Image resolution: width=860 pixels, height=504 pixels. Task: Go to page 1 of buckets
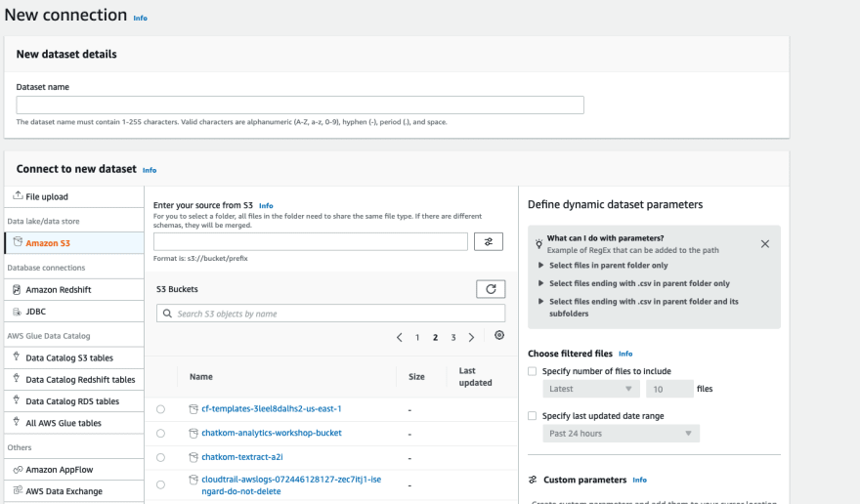417,338
